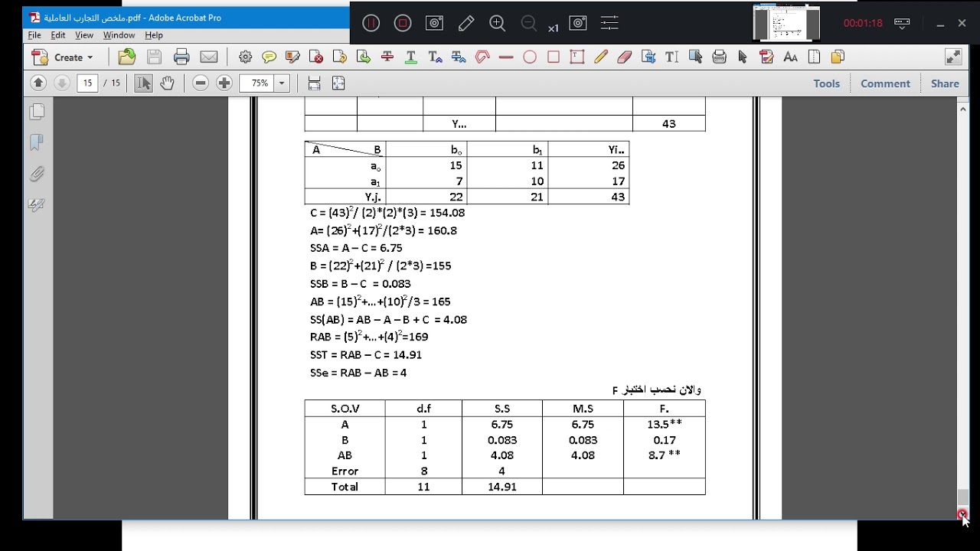Collapse the recorder toolbar chevron

(x=902, y=23)
